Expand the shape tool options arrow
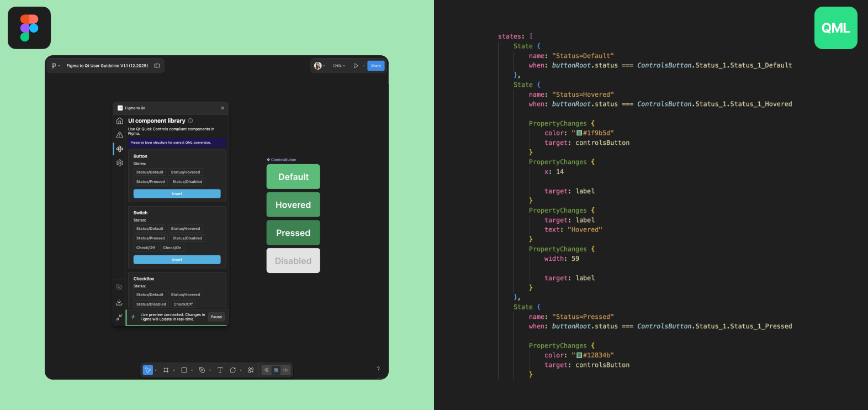The height and width of the screenshot is (410, 868). point(192,371)
